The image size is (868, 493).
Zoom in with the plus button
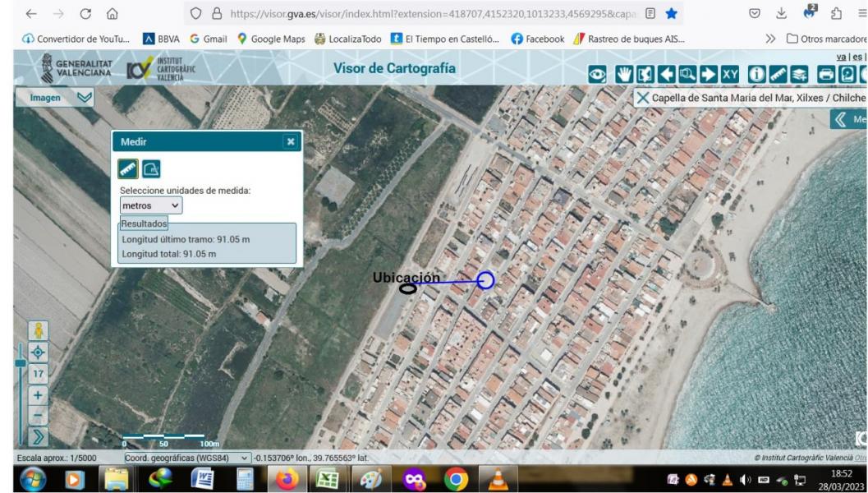(38, 394)
